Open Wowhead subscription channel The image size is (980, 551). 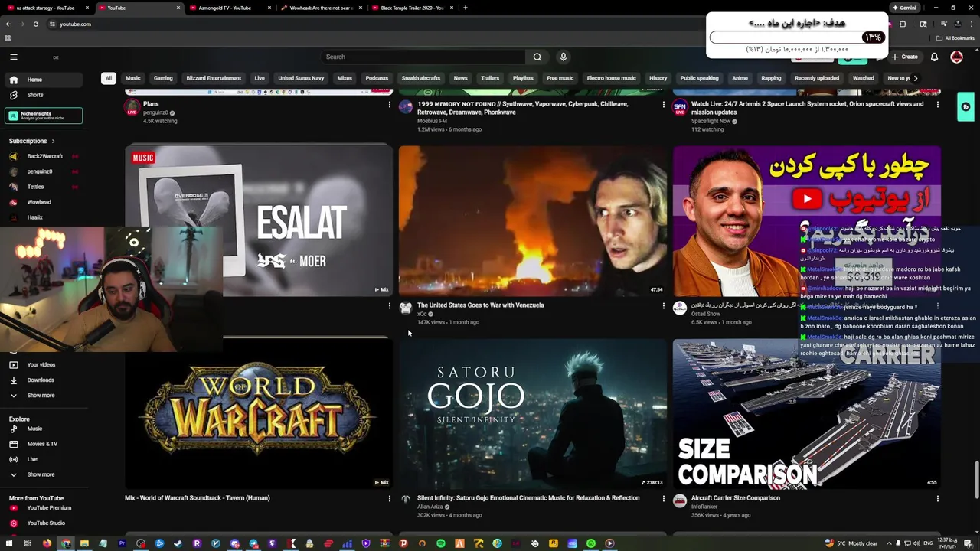coord(44,202)
